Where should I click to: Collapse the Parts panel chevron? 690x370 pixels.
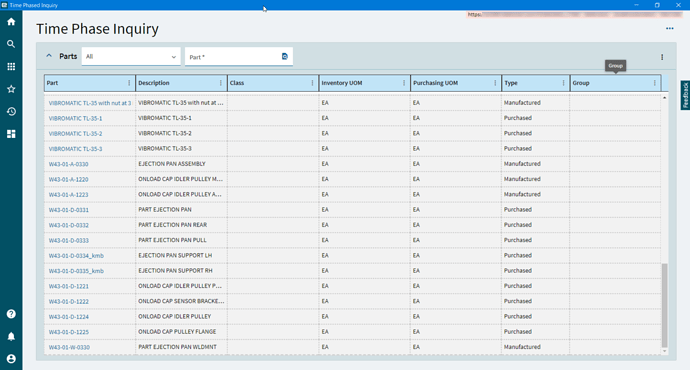pyautogui.click(x=49, y=56)
